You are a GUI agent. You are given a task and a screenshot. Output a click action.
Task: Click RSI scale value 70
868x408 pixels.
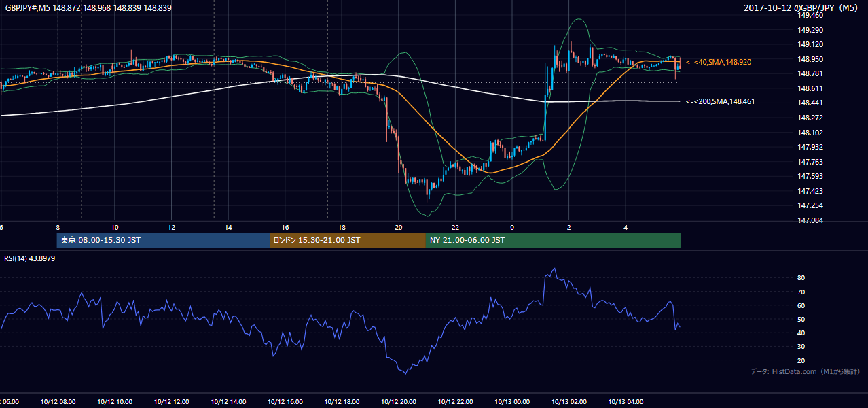click(801, 292)
